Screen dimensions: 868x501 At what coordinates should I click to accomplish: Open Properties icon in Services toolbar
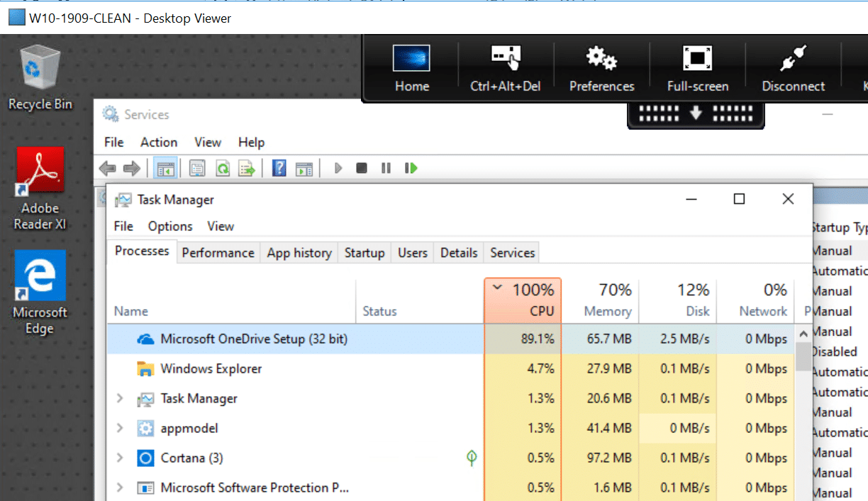coord(197,169)
